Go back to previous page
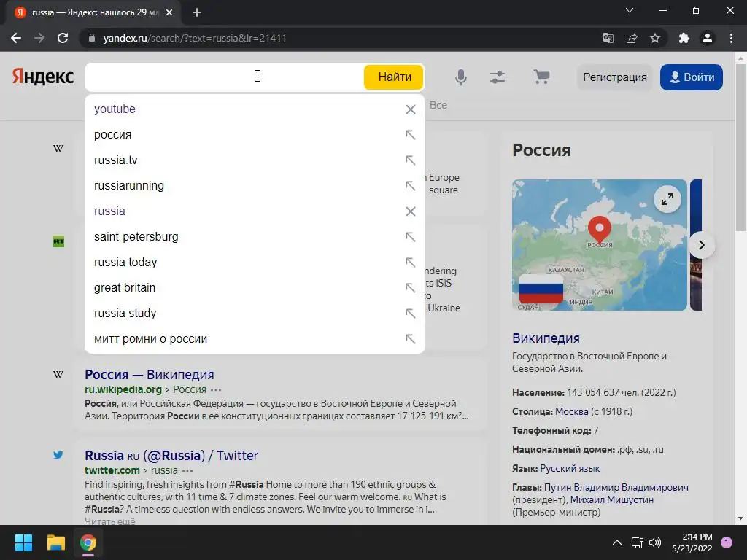The width and height of the screenshot is (747, 560). tap(16, 38)
